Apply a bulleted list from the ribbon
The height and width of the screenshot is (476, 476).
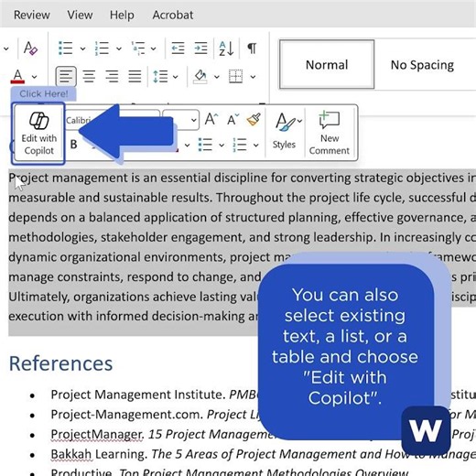[66, 49]
